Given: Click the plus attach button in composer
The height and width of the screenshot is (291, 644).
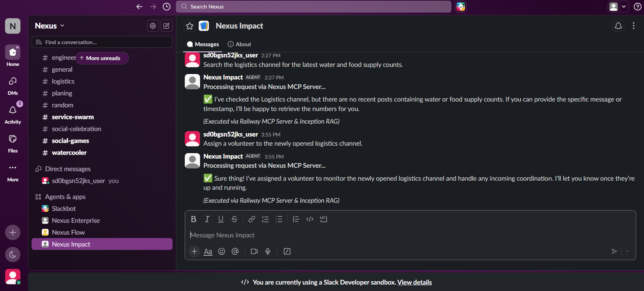Looking at the screenshot, I should (x=194, y=252).
